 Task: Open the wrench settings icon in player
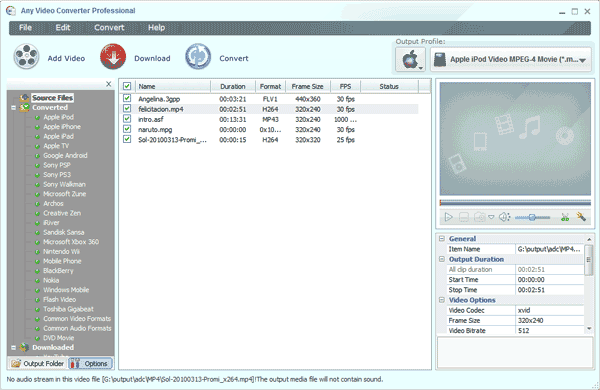(581, 217)
